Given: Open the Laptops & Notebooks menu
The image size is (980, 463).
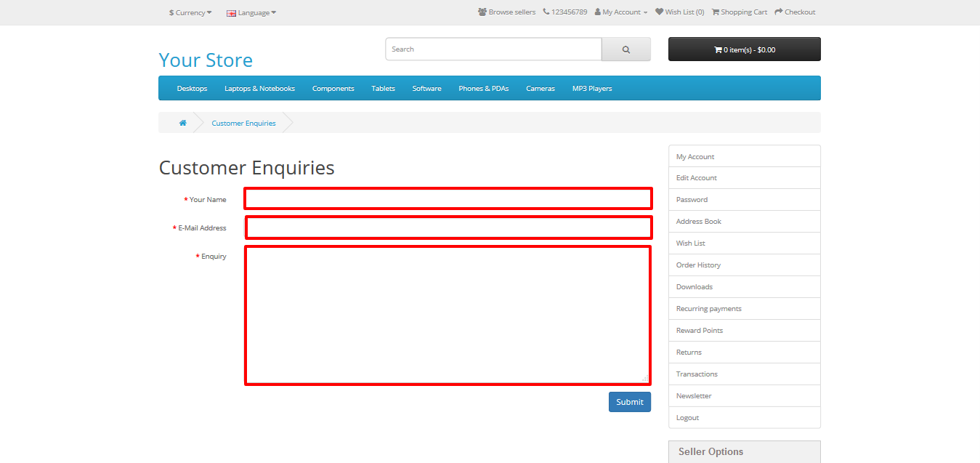Looking at the screenshot, I should pyautogui.click(x=259, y=89).
